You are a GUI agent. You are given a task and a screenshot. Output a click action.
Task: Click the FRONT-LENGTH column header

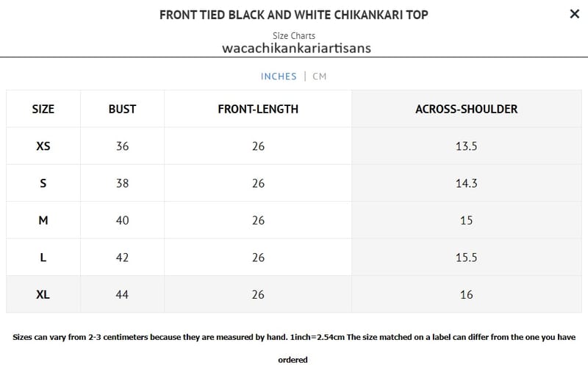tap(258, 109)
